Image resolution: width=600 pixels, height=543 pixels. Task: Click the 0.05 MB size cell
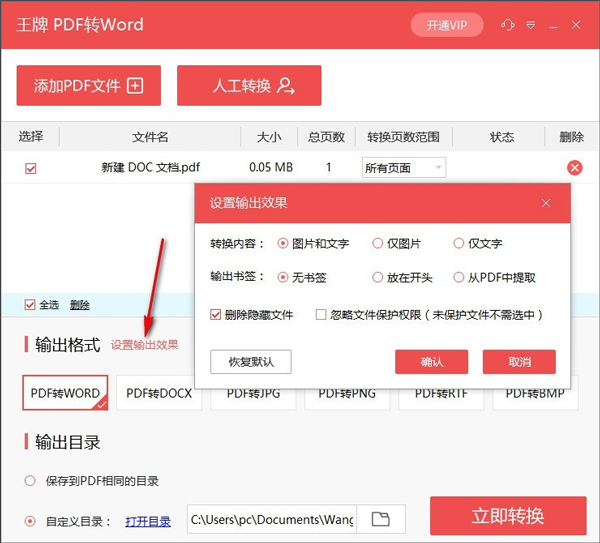[271, 167]
